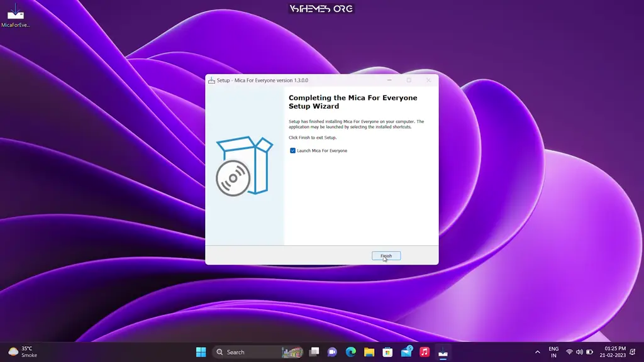Screen dimensions: 644x362
Task: Click the network status icon in system tray
Action: tap(569, 352)
